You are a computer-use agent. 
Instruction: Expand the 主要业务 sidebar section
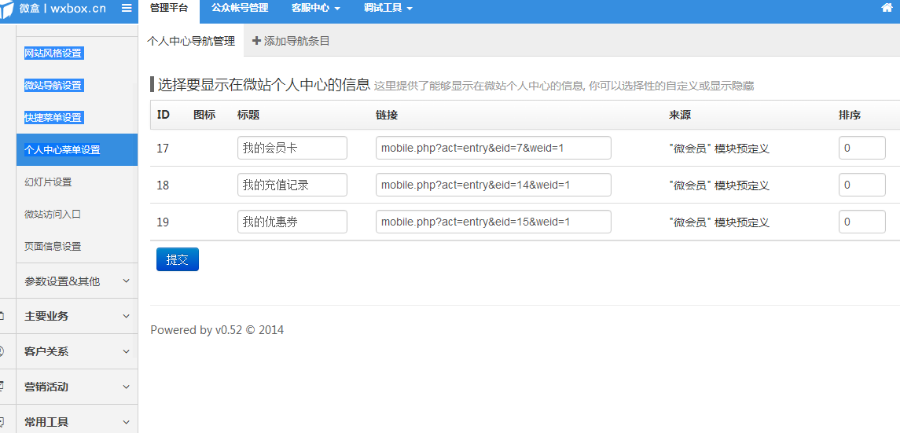(x=77, y=316)
